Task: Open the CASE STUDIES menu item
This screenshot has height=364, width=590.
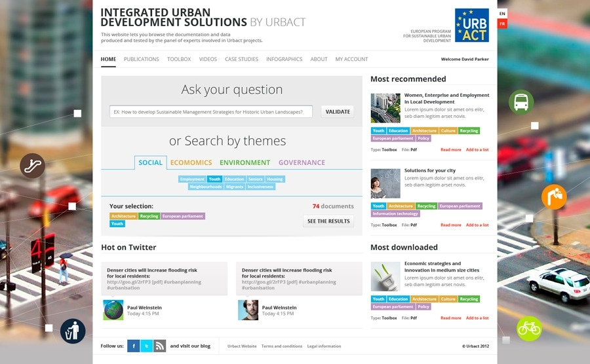Action: click(241, 59)
